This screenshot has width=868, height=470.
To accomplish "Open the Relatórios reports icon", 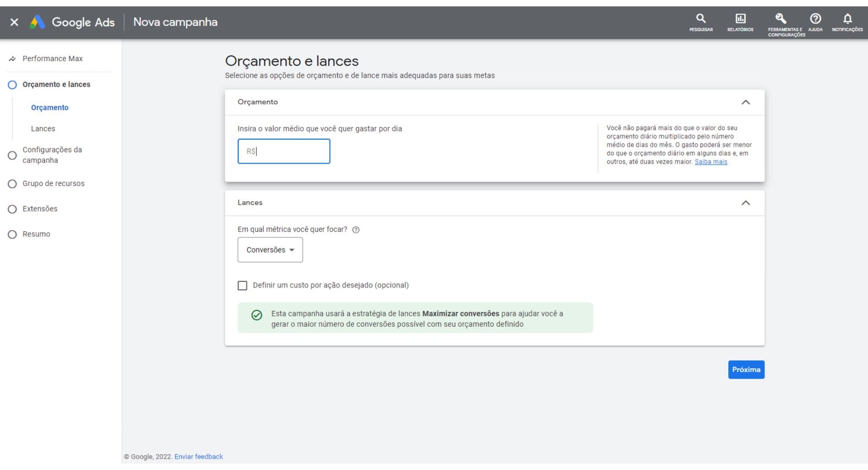I will (740, 19).
